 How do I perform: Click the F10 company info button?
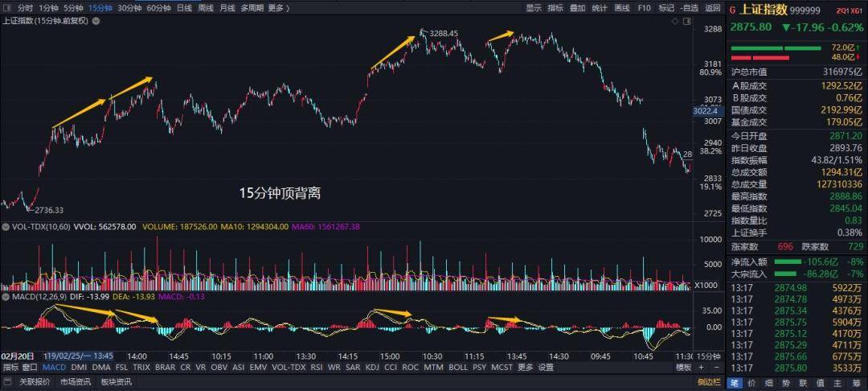click(644, 8)
